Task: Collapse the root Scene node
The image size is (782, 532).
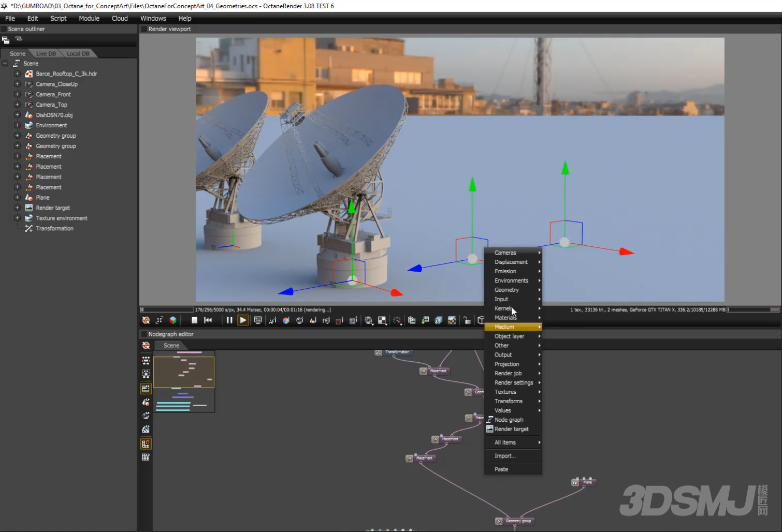Action: (5, 63)
